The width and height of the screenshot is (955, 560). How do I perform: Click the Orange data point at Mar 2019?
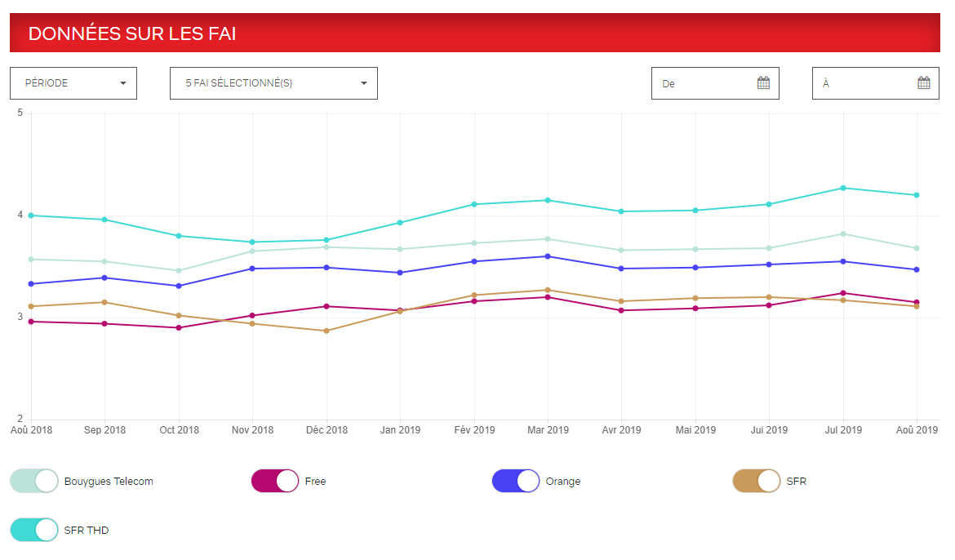click(548, 256)
